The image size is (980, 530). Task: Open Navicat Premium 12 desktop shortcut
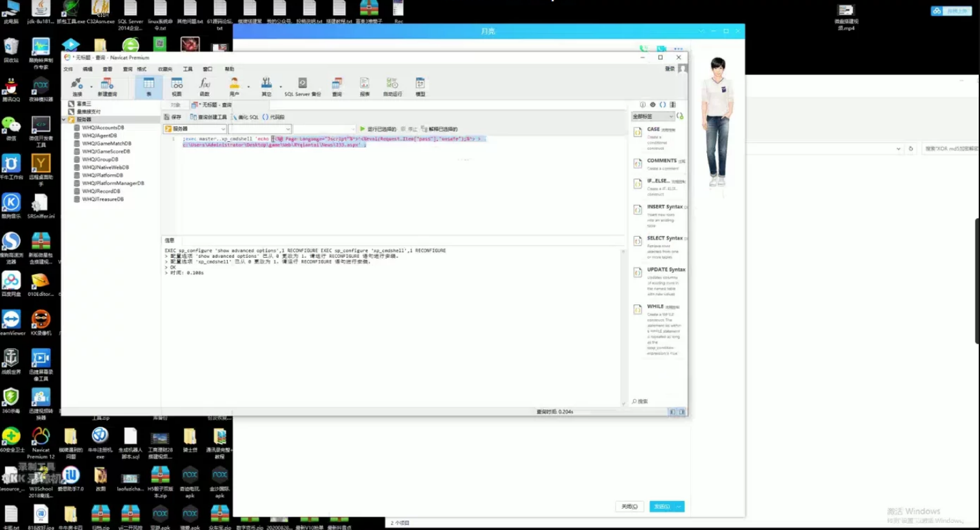tap(41, 442)
